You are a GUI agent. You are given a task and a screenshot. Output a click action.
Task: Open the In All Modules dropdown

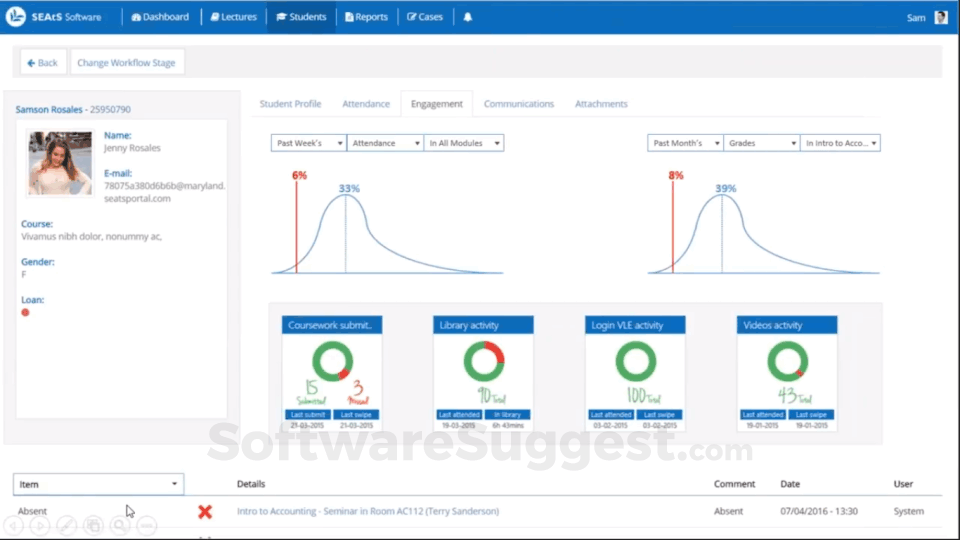463,143
